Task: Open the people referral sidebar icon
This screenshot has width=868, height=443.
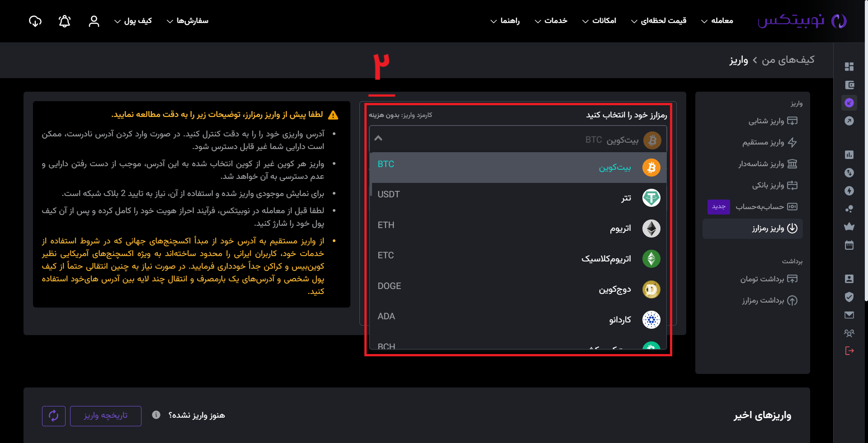Action: [849, 333]
